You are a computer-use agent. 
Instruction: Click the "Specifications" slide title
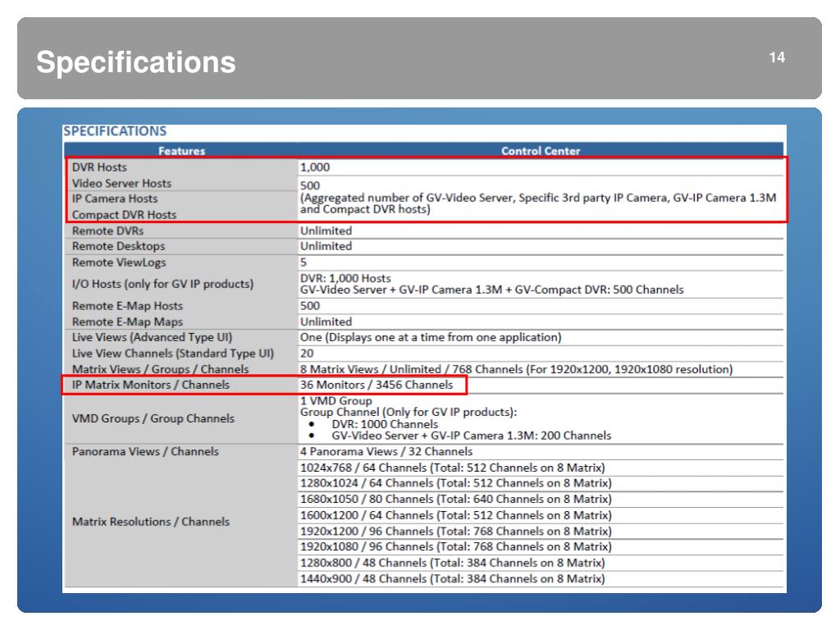(136, 62)
